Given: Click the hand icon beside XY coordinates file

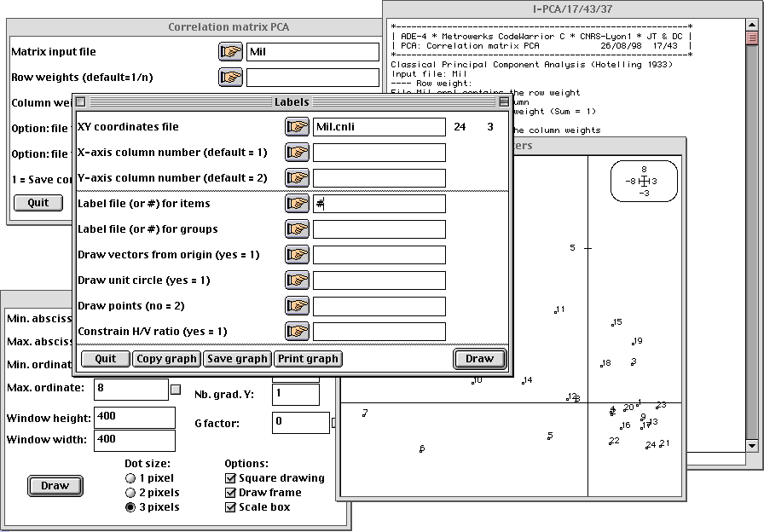Looking at the screenshot, I should point(296,127).
